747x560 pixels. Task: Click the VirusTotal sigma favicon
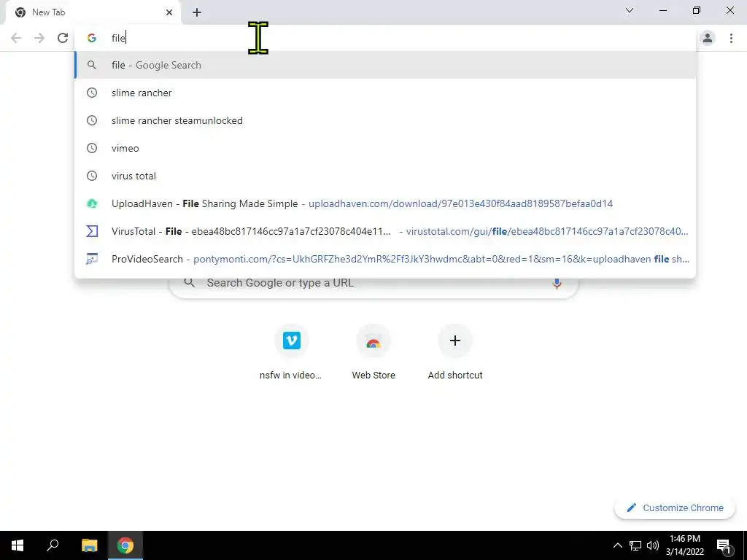tap(91, 231)
